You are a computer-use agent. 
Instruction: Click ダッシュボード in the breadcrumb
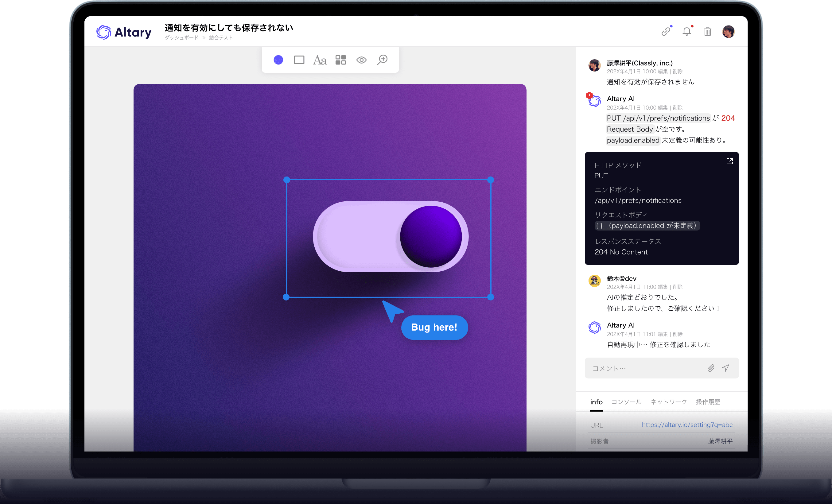(x=182, y=38)
